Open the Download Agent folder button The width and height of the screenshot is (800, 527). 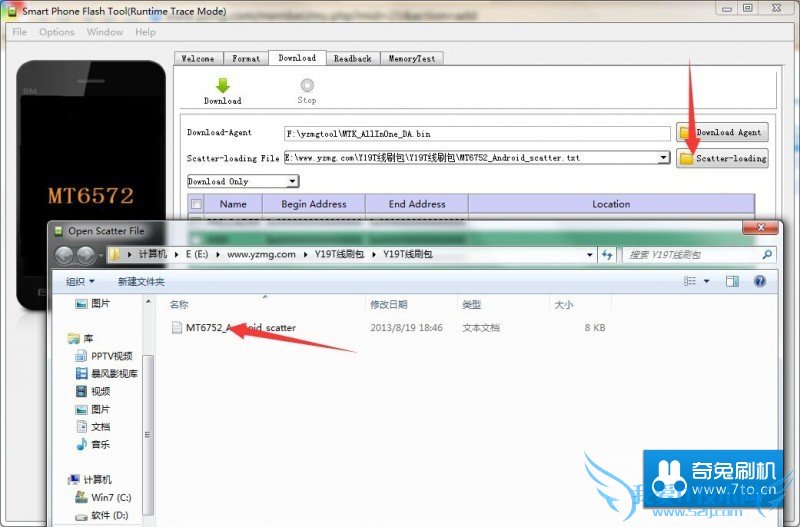722,132
